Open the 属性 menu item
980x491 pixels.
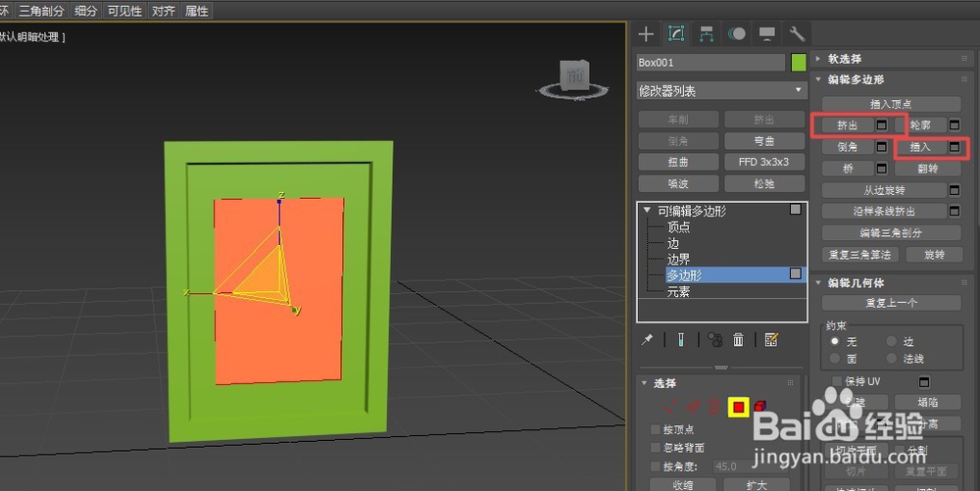pyautogui.click(x=197, y=11)
